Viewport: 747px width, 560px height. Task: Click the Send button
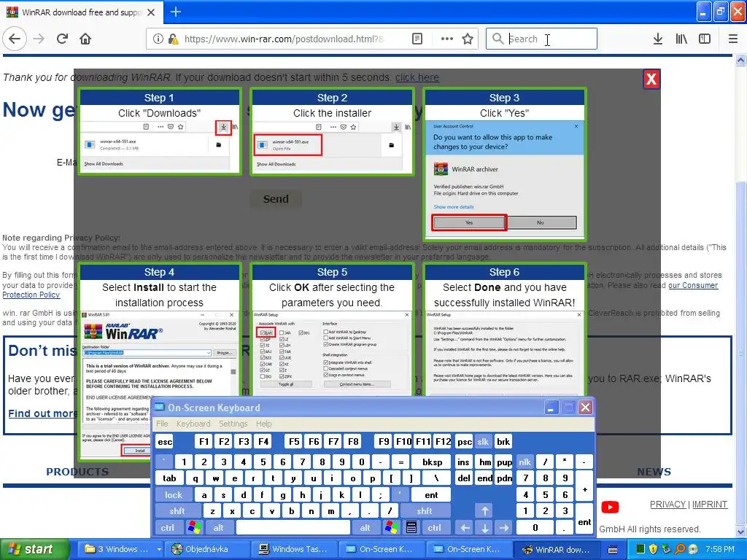coord(276,199)
